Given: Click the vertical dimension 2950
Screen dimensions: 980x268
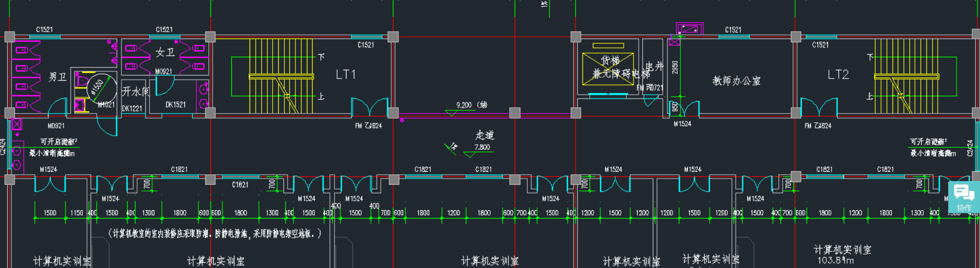Looking at the screenshot, I should [675, 68].
